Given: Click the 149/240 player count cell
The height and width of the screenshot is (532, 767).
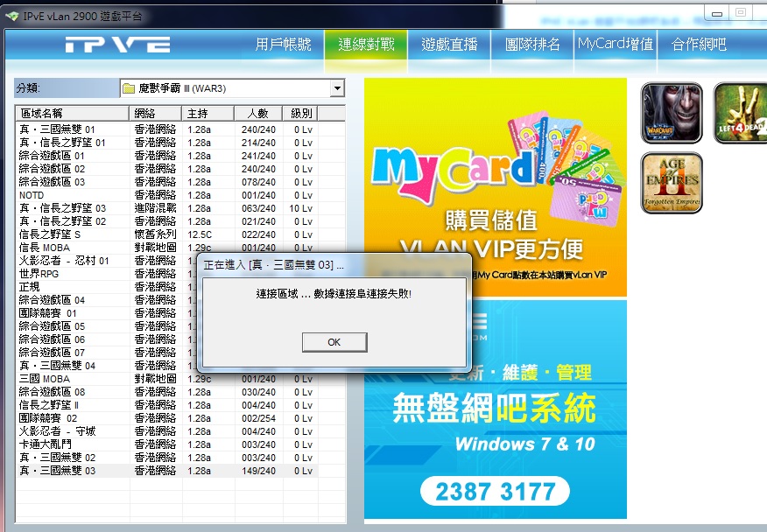Looking at the screenshot, I should coord(258,471).
